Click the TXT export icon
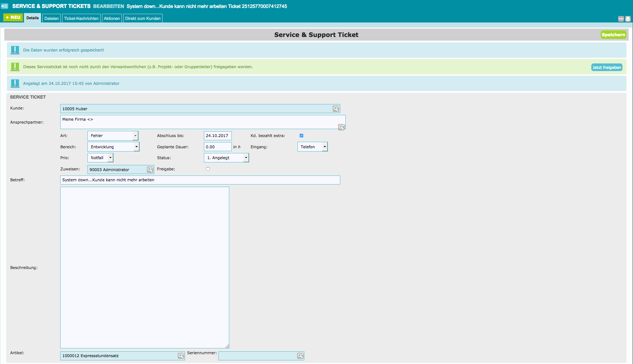 (621, 19)
